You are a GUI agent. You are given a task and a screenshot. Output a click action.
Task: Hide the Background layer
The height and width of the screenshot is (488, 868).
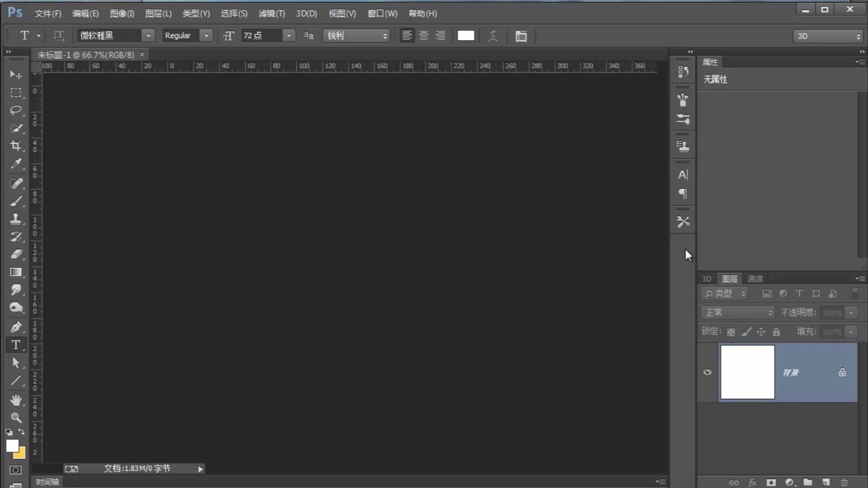708,372
